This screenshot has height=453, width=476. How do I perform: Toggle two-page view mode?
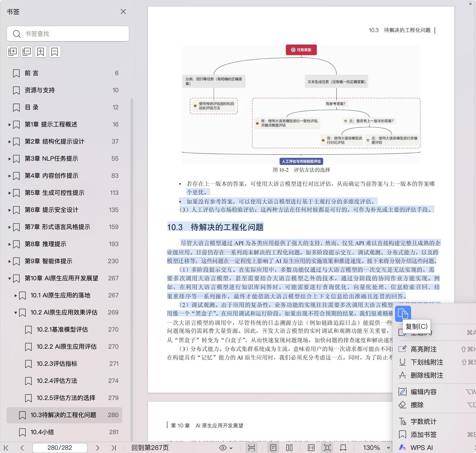289,448
